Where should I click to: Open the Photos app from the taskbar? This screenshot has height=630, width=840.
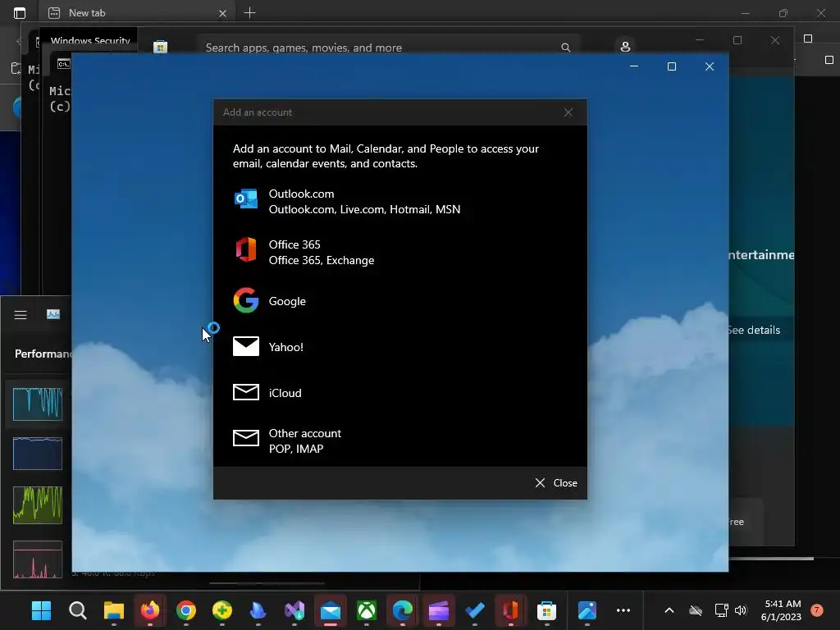(x=587, y=610)
